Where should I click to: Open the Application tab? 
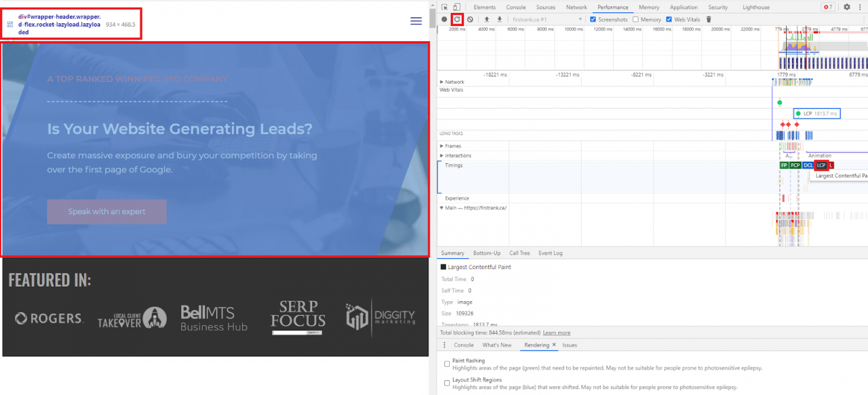click(x=684, y=7)
